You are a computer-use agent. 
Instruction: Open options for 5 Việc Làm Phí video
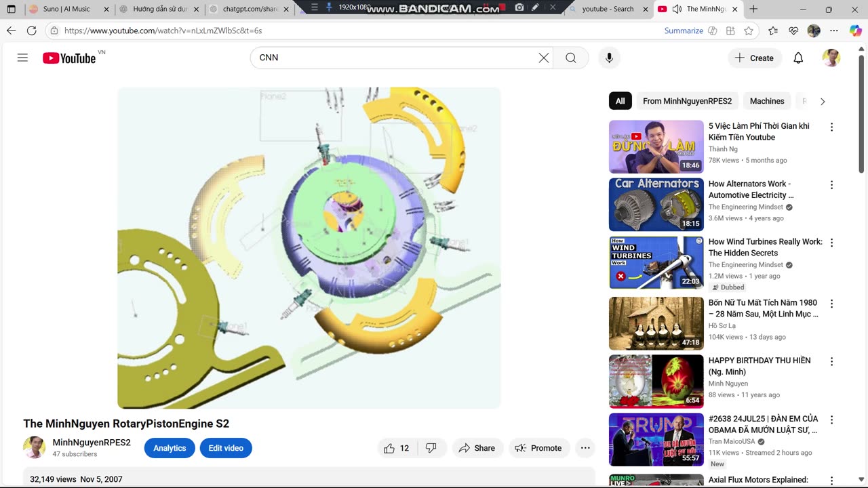coord(831,127)
